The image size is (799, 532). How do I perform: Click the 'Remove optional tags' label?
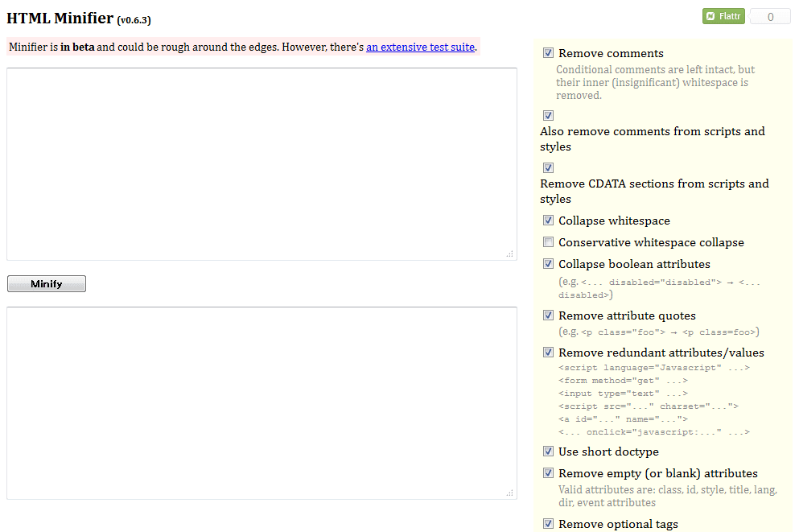tap(618, 524)
